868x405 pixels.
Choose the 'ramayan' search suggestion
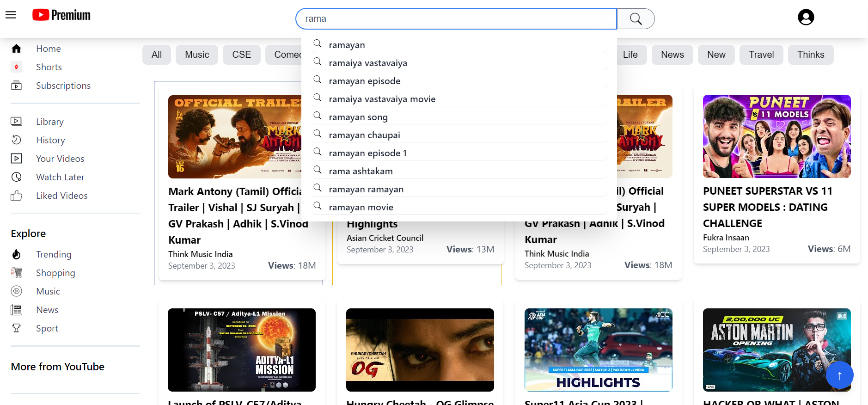click(347, 45)
